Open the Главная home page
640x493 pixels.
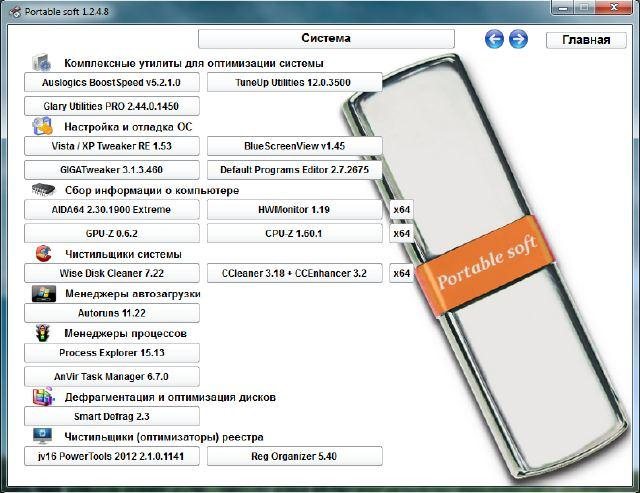(x=586, y=40)
